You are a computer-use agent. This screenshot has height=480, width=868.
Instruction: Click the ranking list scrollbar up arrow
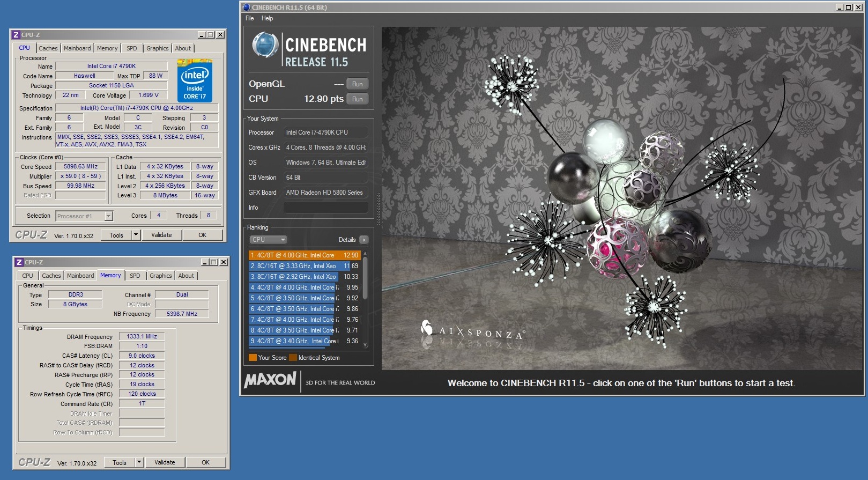366,253
